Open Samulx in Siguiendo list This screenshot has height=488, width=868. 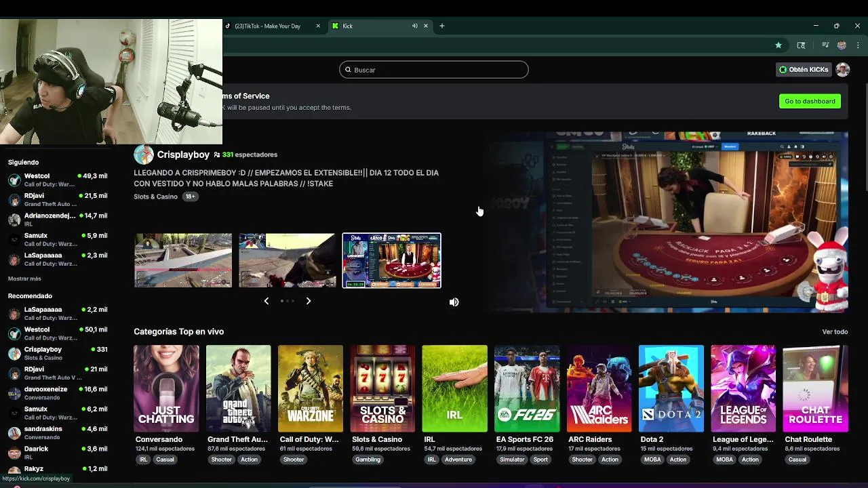[x=58, y=239]
